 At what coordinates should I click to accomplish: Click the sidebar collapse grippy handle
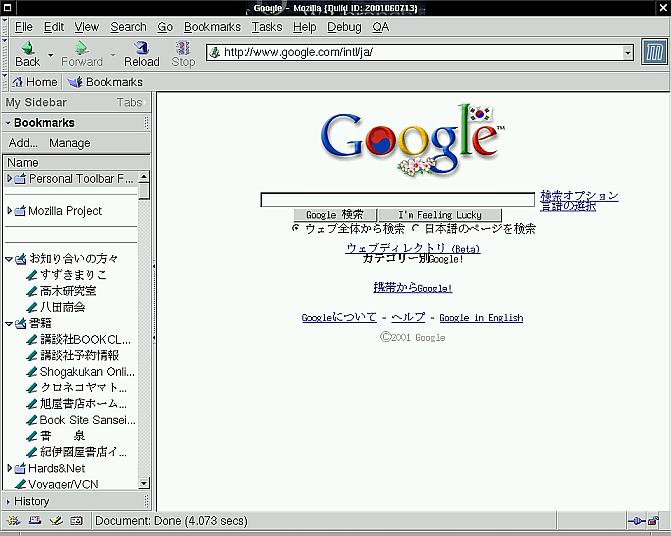(154, 302)
